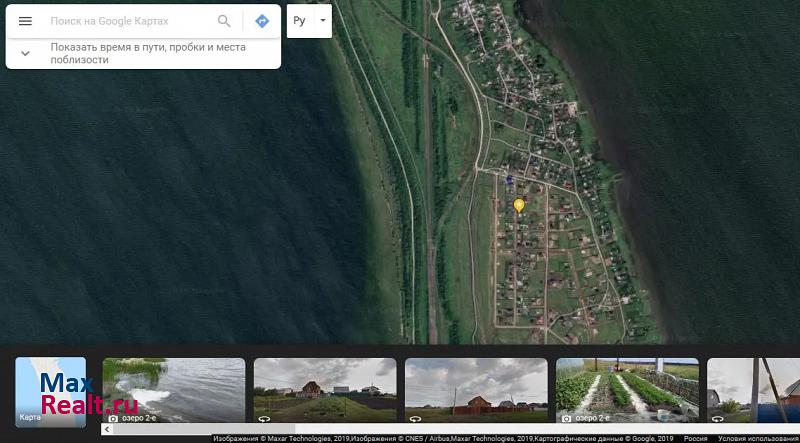The width and height of the screenshot is (800, 443).
Task: Switch to Карта map view
Action: coord(50,392)
